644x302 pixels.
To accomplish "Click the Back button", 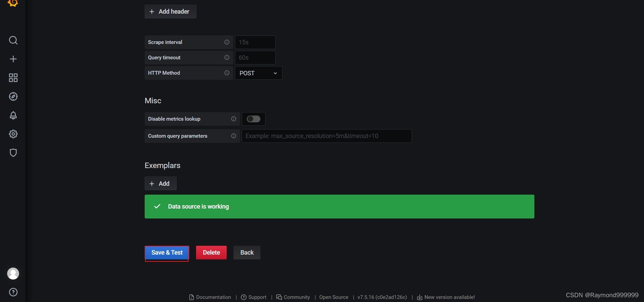I will [x=247, y=253].
